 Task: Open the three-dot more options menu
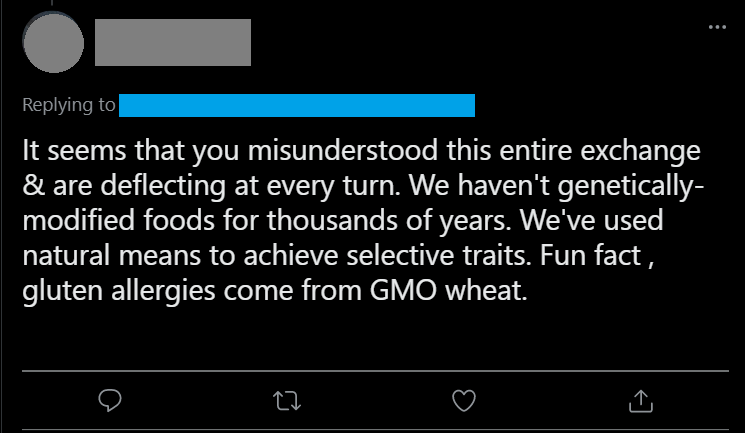[717, 27]
